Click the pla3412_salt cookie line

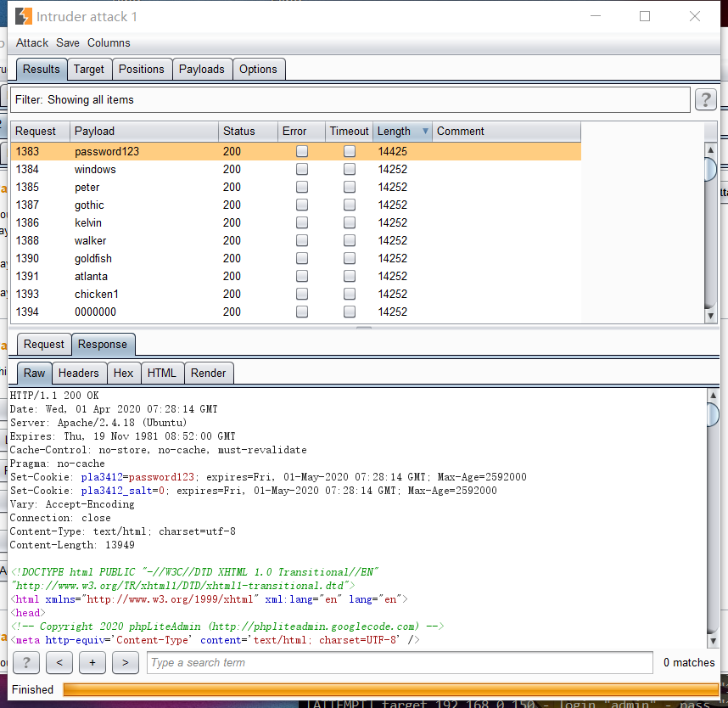pyautogui.click(x=254, y=491)
